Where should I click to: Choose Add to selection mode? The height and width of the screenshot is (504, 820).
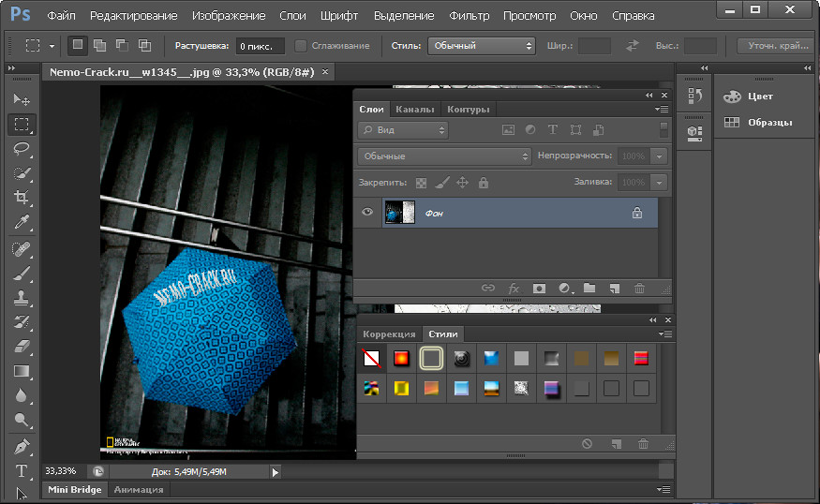100,46
